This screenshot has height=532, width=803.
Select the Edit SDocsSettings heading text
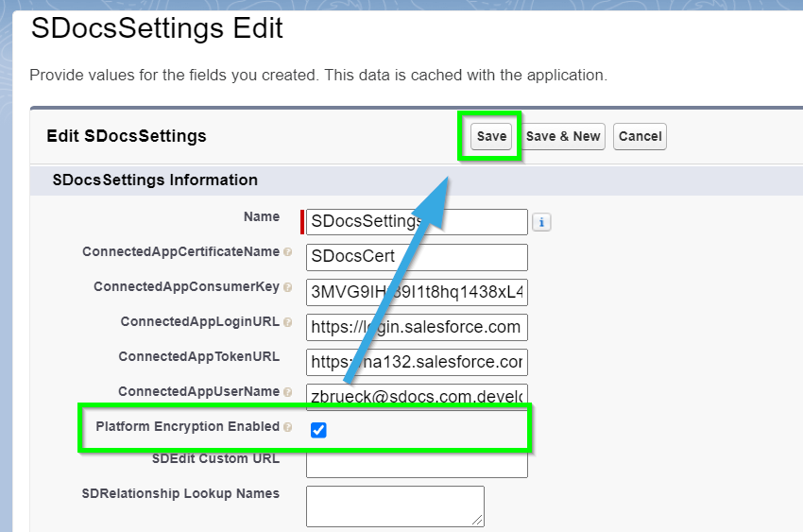click(127, 136)
